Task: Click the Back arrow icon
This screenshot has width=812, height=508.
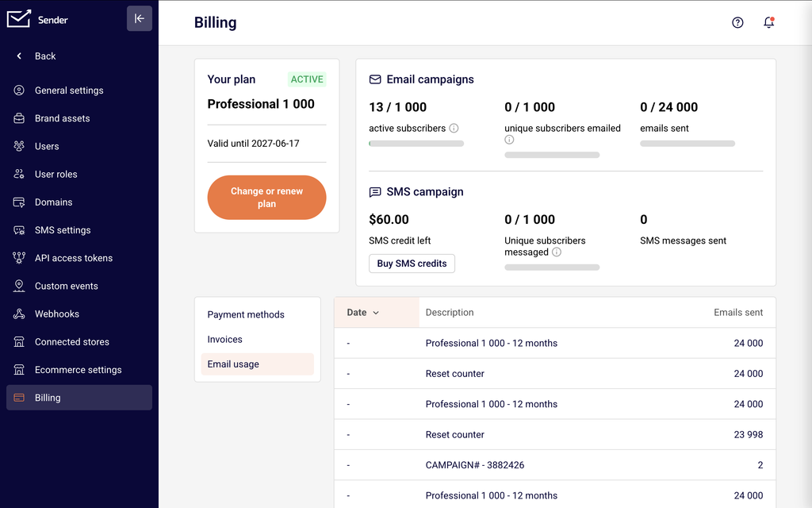Action: [19, 56]
